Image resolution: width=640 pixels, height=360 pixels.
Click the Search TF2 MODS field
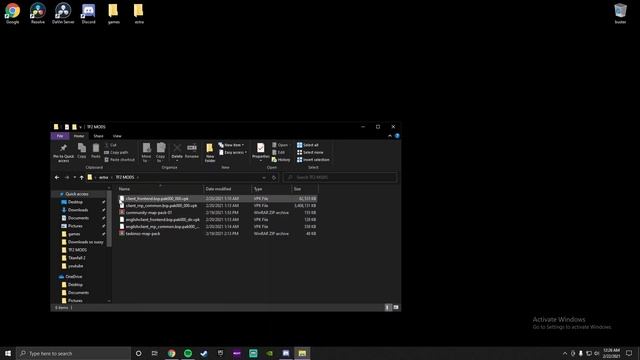point(340,177)
